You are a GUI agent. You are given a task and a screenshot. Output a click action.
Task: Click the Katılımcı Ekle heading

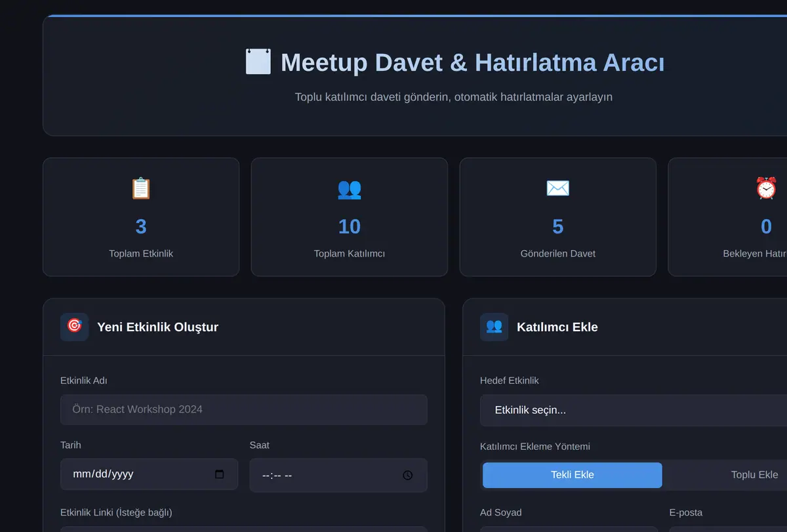(557, 327)
